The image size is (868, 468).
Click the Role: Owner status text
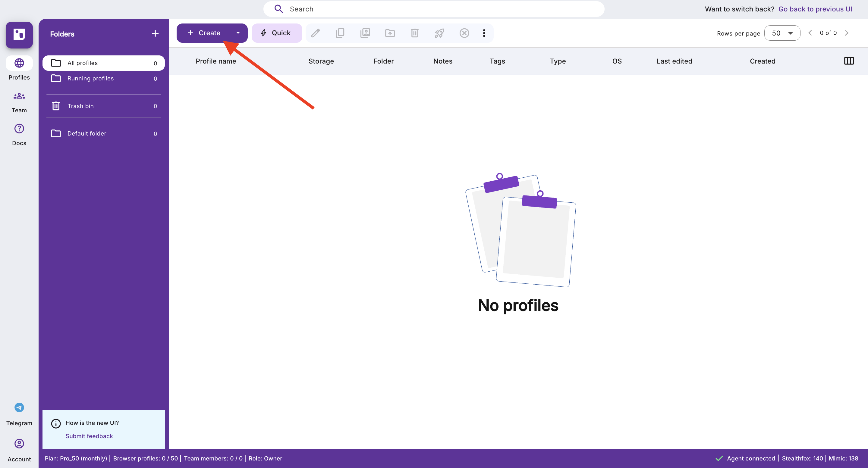click(265, 458)
